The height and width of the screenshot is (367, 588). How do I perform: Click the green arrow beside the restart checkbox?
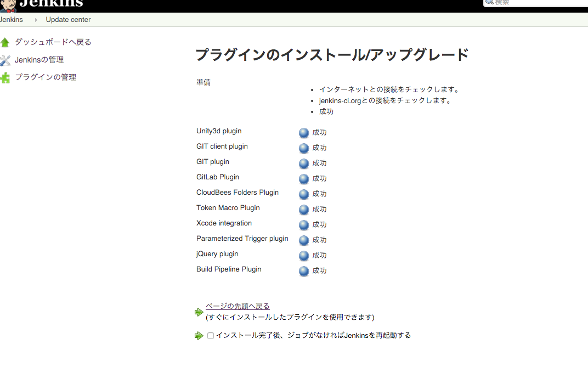199,336
